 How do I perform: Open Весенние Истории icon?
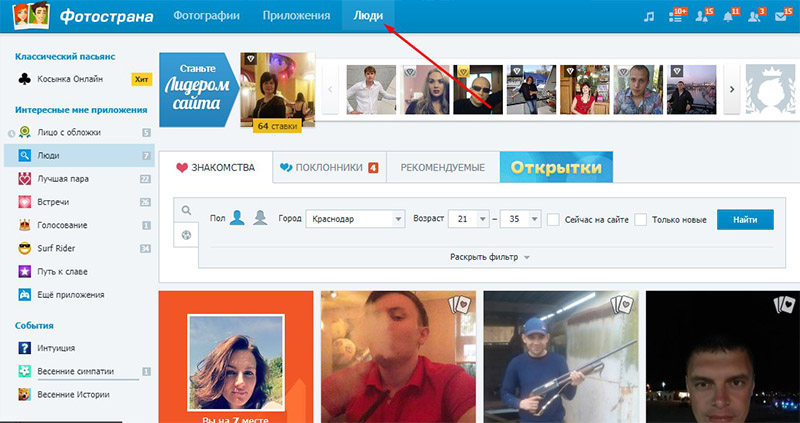point(24,394)
